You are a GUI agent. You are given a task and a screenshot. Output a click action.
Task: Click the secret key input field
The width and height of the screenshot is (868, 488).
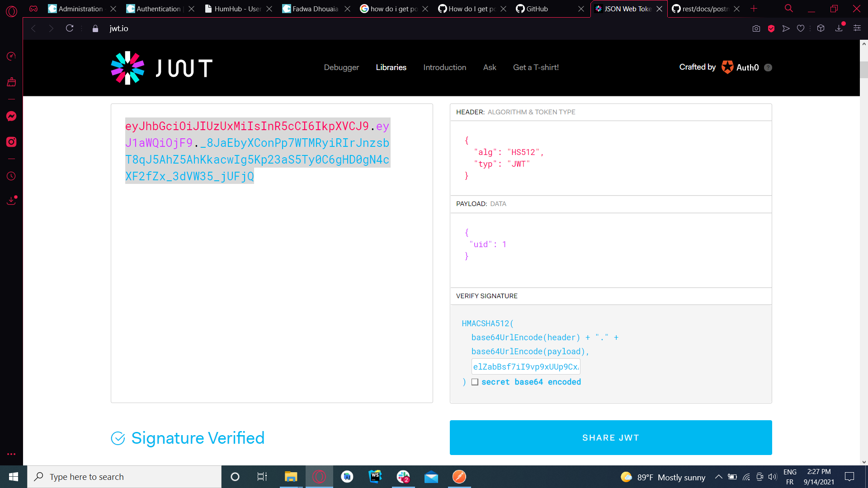point(526,366)
